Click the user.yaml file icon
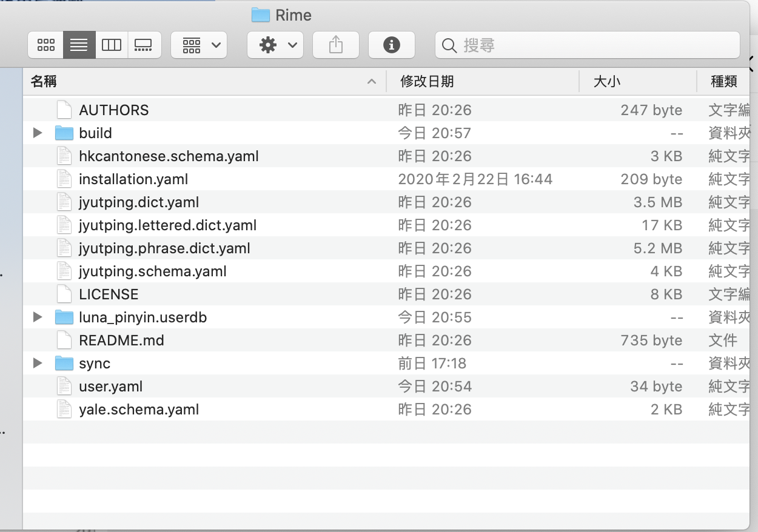Screen dimensions: 758x532 tap(64, 386)
